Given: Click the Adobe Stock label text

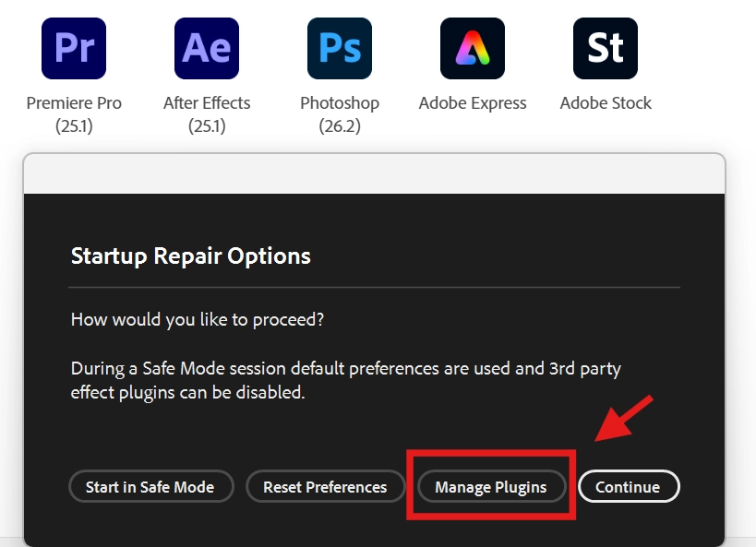Looking at the screenshot, I should point(606,103).
